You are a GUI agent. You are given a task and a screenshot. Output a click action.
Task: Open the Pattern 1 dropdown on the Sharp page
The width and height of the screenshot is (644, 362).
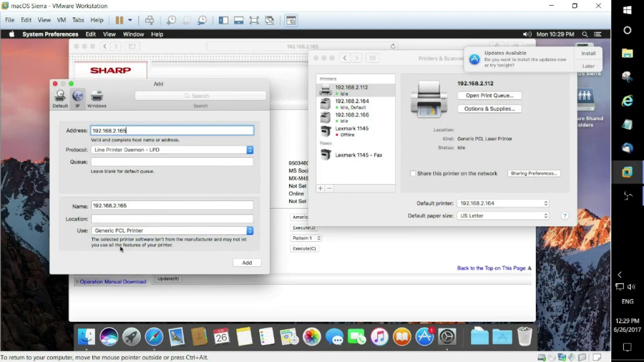pos(305,238)
